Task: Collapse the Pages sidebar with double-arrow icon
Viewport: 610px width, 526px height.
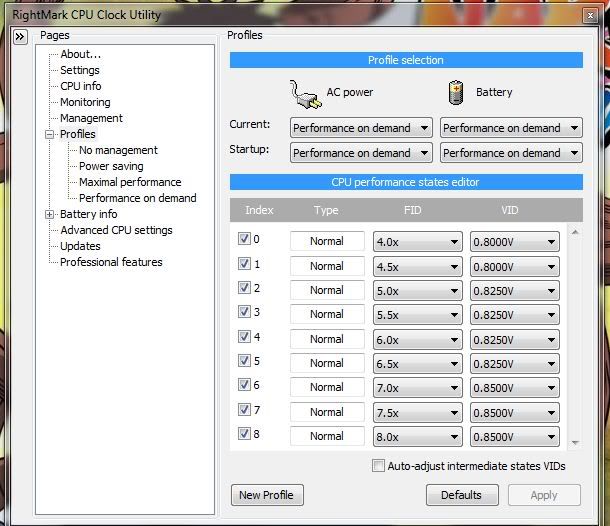Action: [20, 37]
